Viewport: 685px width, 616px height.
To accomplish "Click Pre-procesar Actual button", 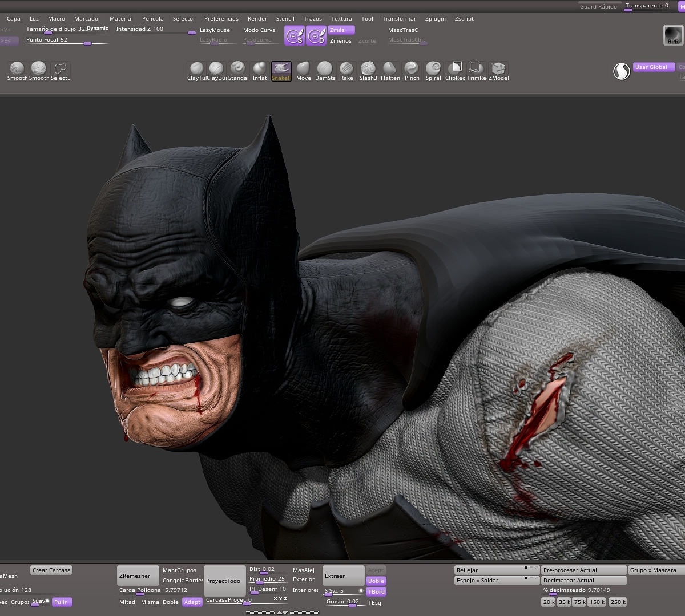I will pyautogui.click(x=584, y=570).
